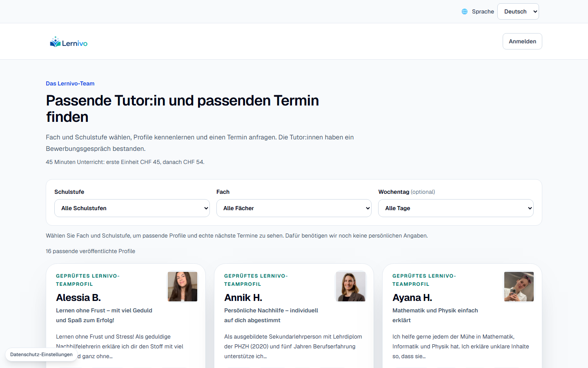Click Annik's description starting Als ausgebildete Sekundarlehrperson
This screenshot has width=588, height=368.
coord(293,346)
